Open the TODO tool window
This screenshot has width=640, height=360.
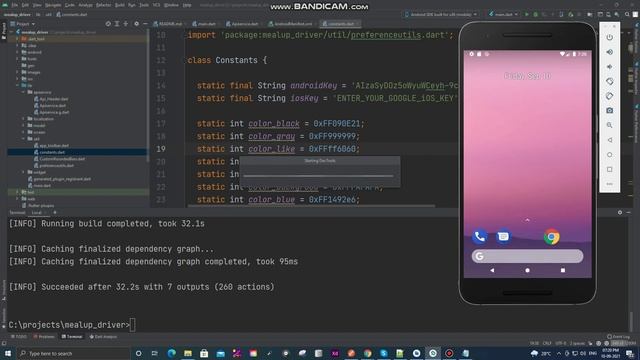tap(19, 337)
